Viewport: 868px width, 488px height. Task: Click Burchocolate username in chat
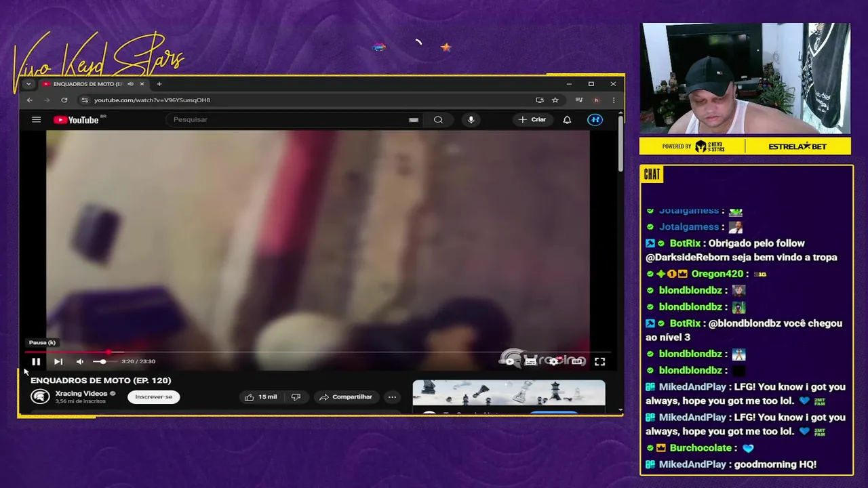(701, 448)
